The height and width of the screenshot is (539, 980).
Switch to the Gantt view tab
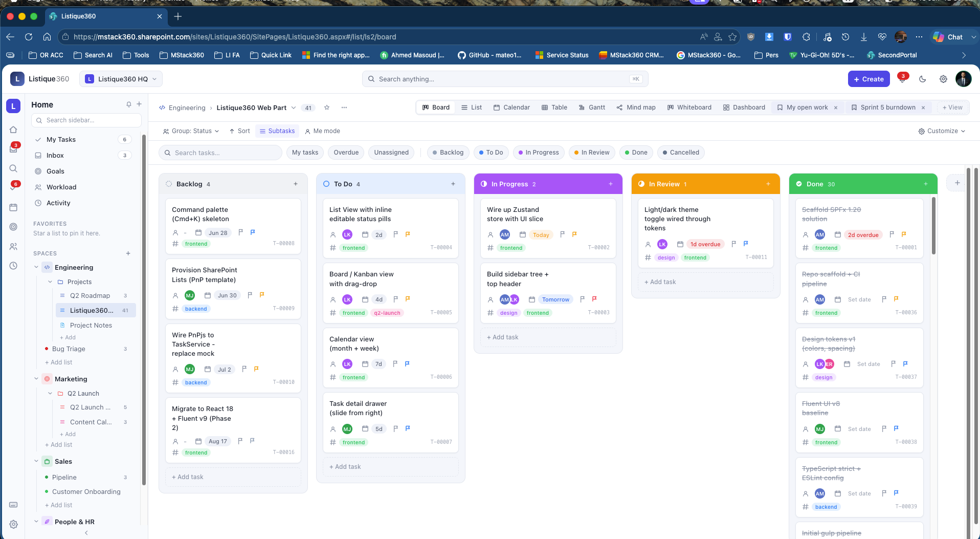pyautogui.click(x=592, y=107)
